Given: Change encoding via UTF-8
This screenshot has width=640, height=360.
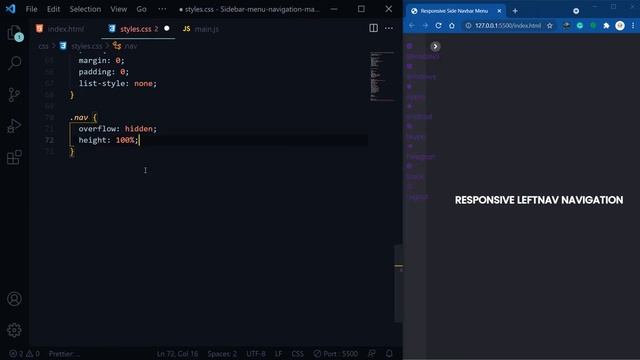Looking at the screenshot, I should click(256, 353).
